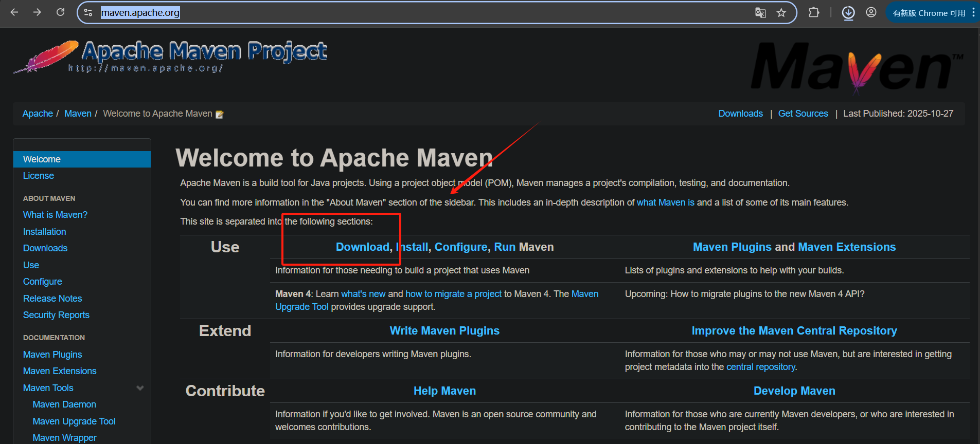Select Welcome in the sidebar
The width and height of the screenshot is (980, 444).
(x=82, y=159)
